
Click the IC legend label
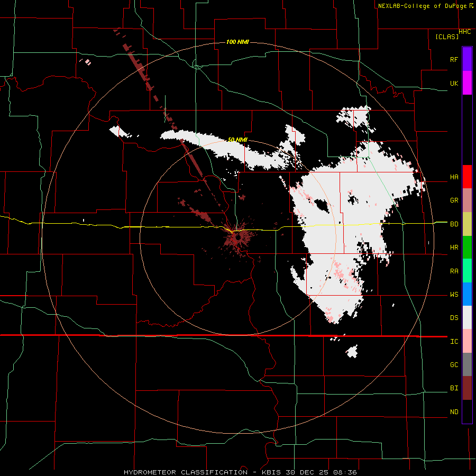(x=454, y=342)
